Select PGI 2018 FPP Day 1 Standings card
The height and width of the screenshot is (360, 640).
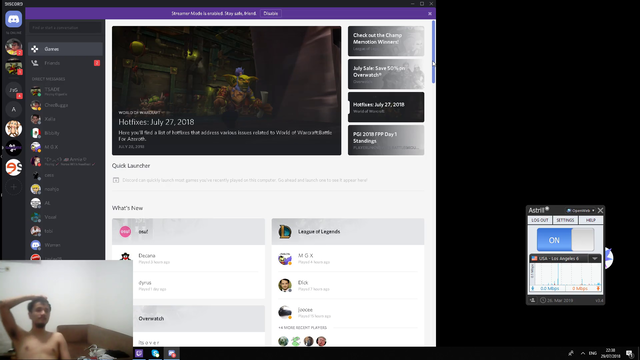click(x=386, y=140)
